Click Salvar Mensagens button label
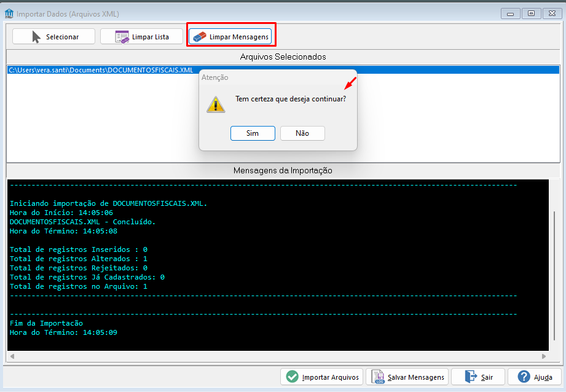The width and height of the screenshot is (566, 392). pyautogui.click(x=416, y=377)
